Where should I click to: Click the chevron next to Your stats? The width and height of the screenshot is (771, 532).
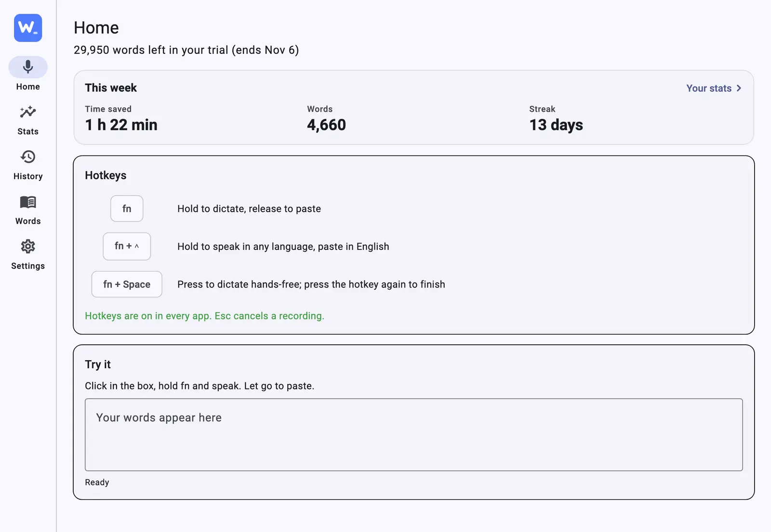739,88
